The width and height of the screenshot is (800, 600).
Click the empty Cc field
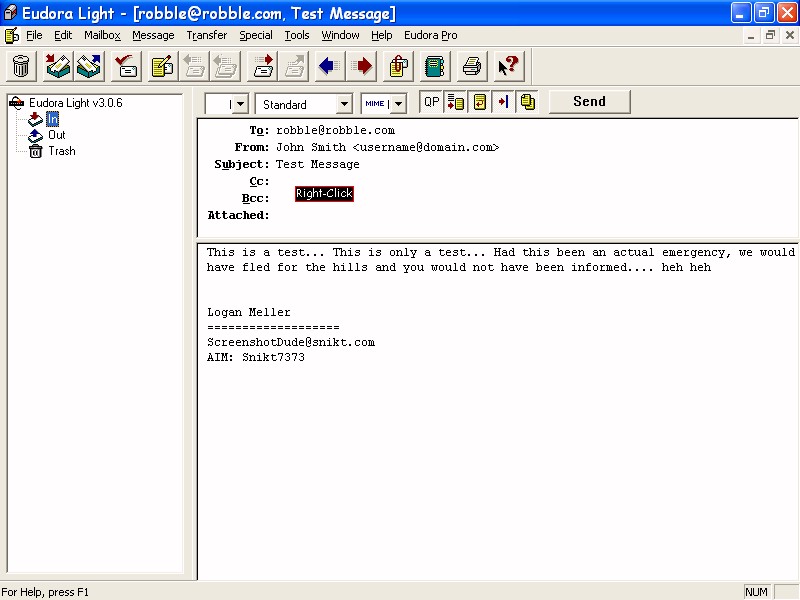[x=536, y=182]
